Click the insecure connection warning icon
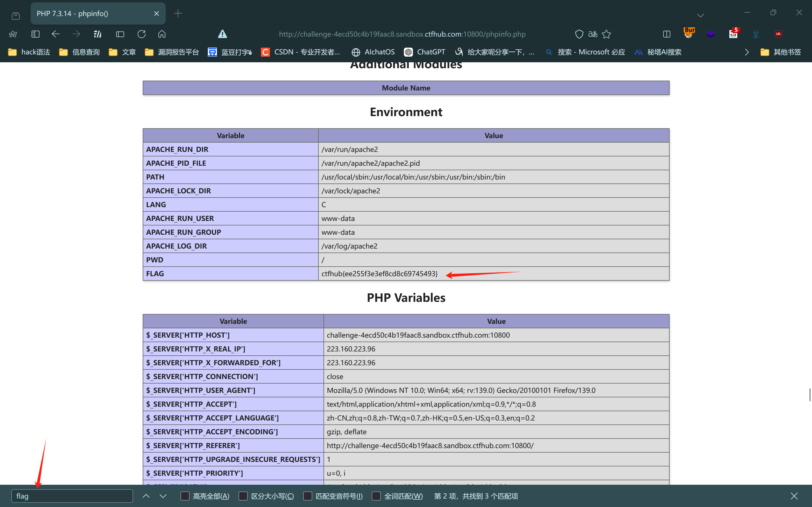 click(x=223, y=34)
